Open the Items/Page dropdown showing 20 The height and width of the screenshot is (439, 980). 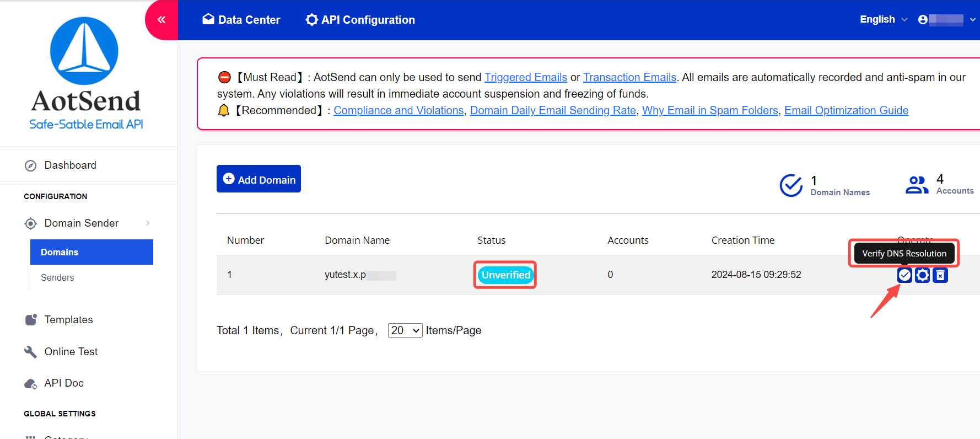click(405, 330)
